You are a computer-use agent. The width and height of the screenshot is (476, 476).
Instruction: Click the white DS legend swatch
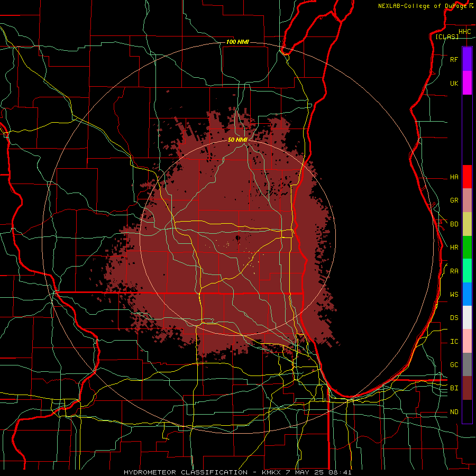point(467,317)
